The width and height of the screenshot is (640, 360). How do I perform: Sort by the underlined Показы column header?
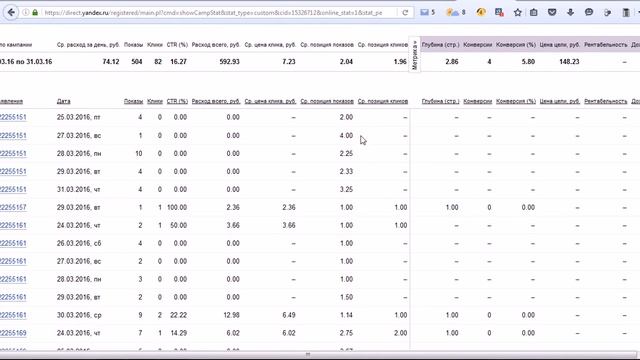pyautogui.click(x=133, y=101)
